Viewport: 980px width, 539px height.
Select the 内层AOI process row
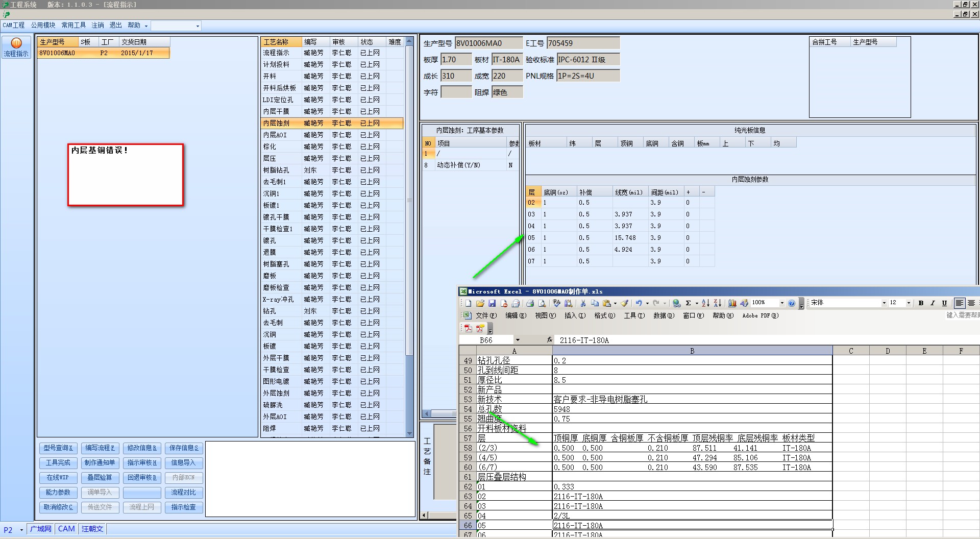click(x=332, y=135)
